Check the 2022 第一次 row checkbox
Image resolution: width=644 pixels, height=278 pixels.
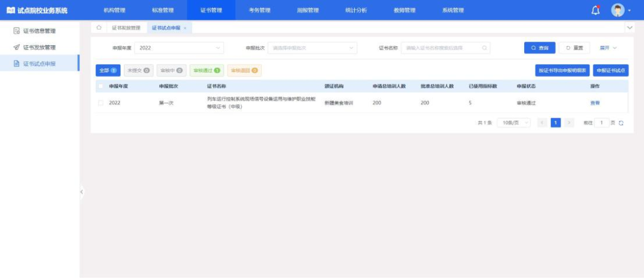101,103
